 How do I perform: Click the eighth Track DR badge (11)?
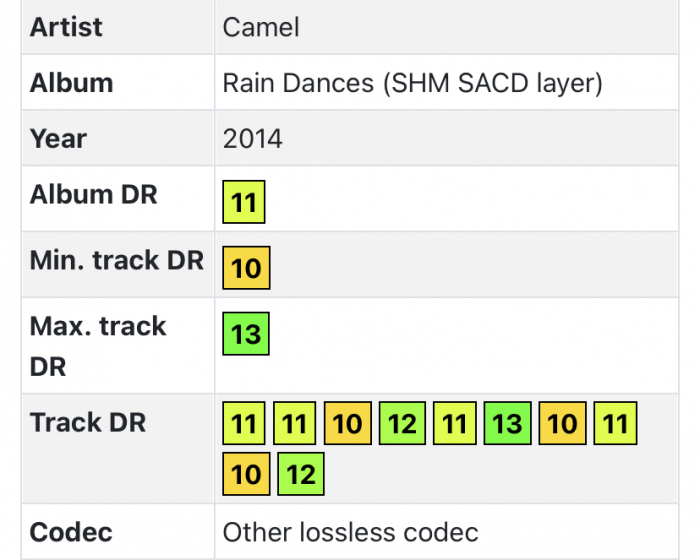[x=616, y=424]
